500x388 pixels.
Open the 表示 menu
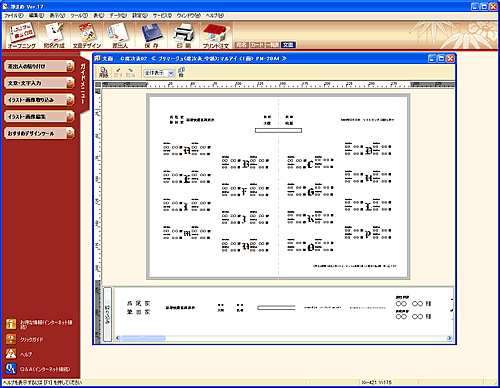(57, 15)
